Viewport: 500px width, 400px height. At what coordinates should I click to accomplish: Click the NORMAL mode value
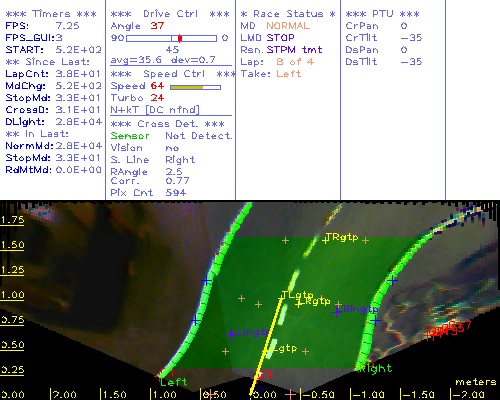[x=288, y=26]
